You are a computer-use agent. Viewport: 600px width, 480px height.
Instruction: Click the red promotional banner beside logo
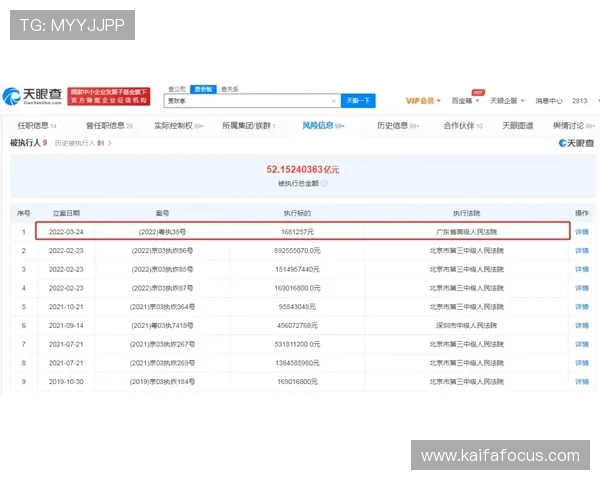pyautogui.click(x=109, y=96)
